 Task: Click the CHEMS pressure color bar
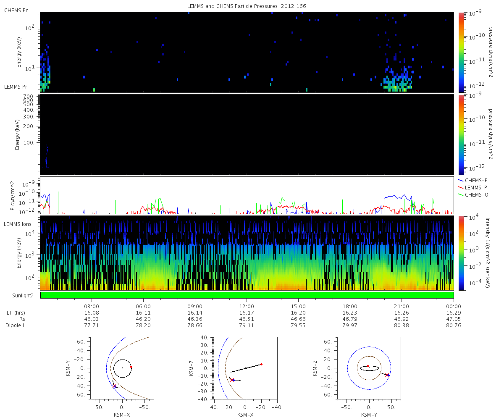pyautogui.click(x=461, y=52)
